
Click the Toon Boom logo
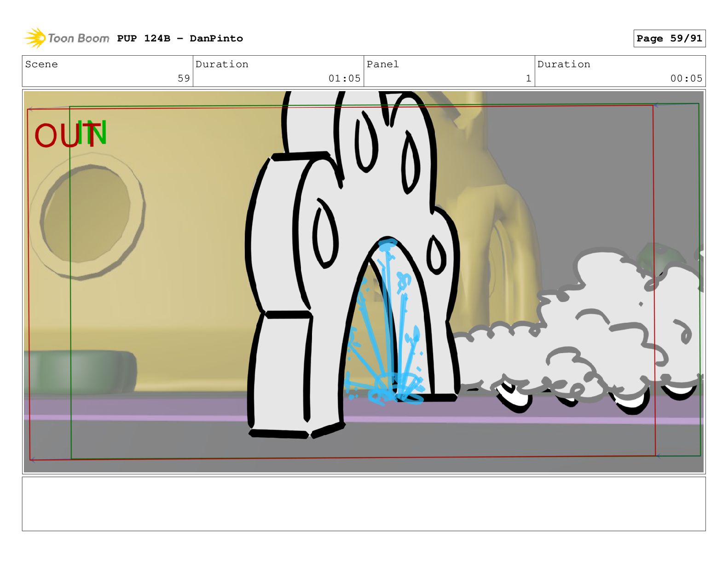click(67, 38)
